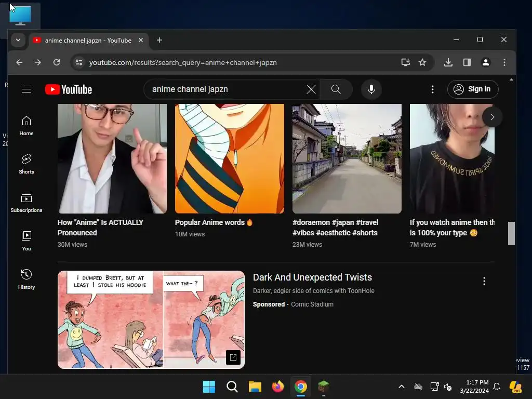This screenshot has height=399, width=532.
Task: Click the page vertical scrollbar thumb
Action: 511,233
